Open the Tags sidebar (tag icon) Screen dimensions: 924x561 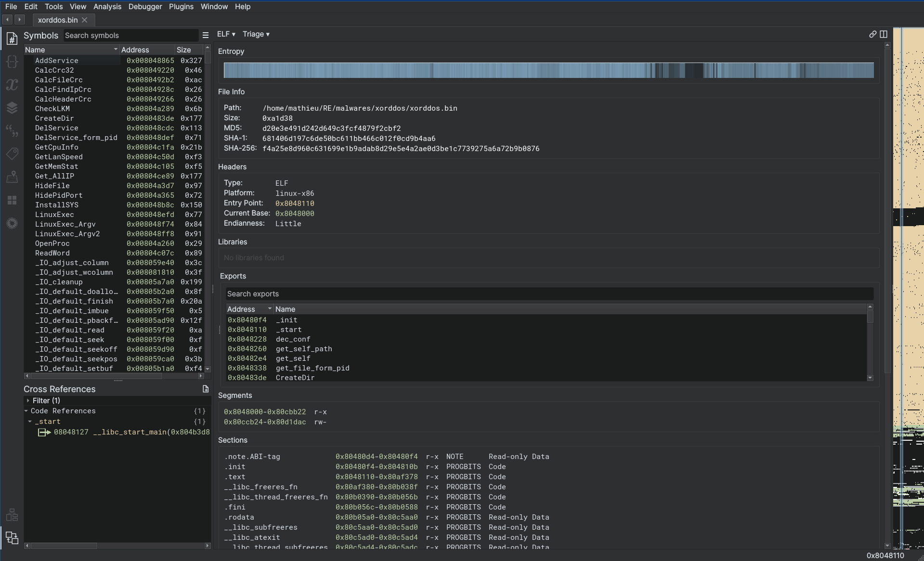click(12, 153)
